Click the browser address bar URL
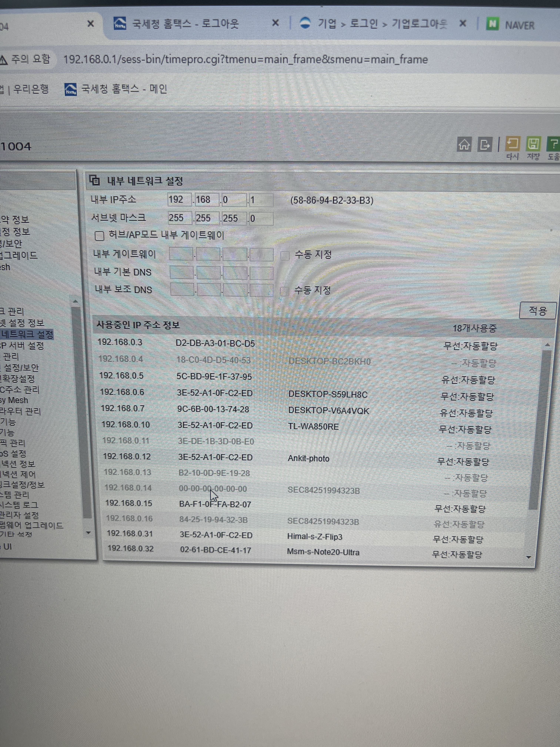560x747 pixels. (x=245, y=60)
